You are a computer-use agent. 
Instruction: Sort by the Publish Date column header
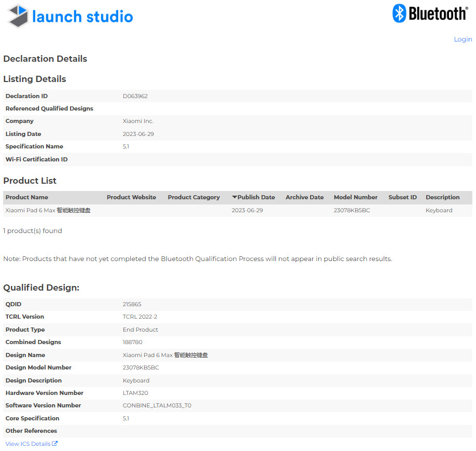point(256,197)
